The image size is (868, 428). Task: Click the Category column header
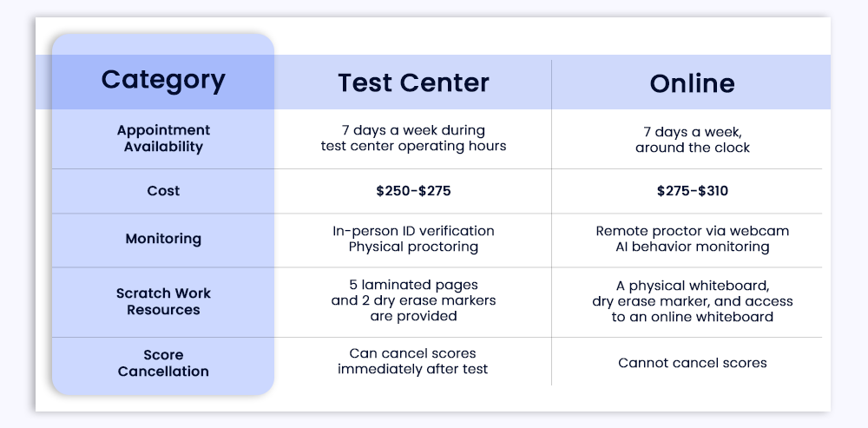pyautogui.click(x=163, y=80)
